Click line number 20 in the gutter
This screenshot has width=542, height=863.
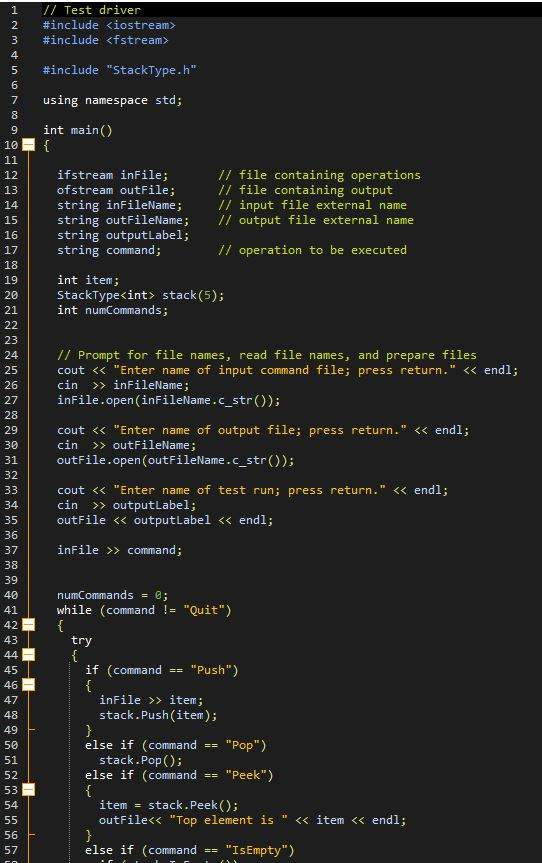[11, 295]
